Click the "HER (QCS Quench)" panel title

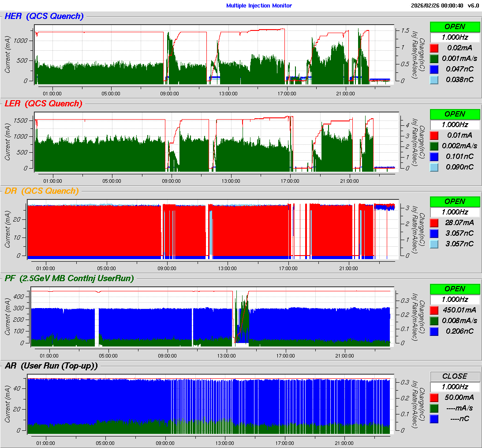(x=44, y=17)
